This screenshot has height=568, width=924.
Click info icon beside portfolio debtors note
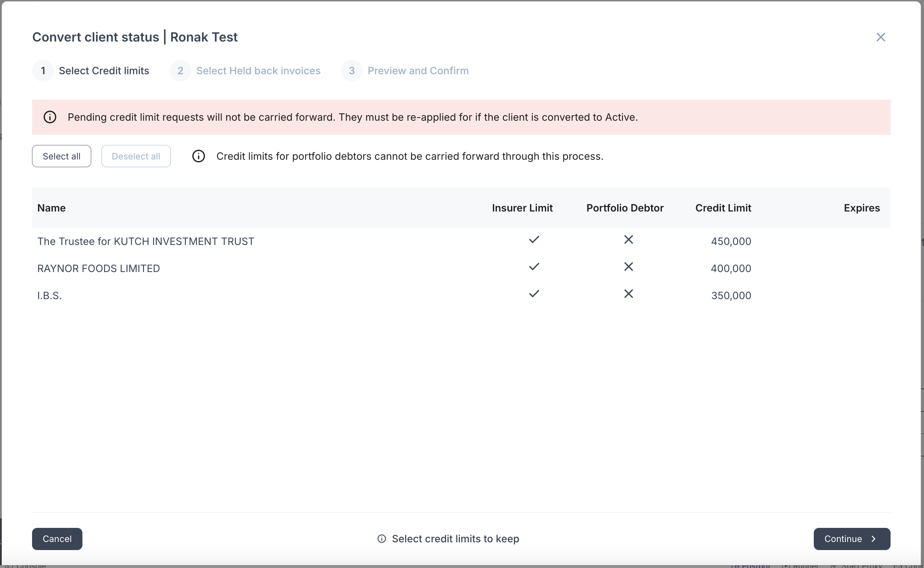(x=199, y=156)
